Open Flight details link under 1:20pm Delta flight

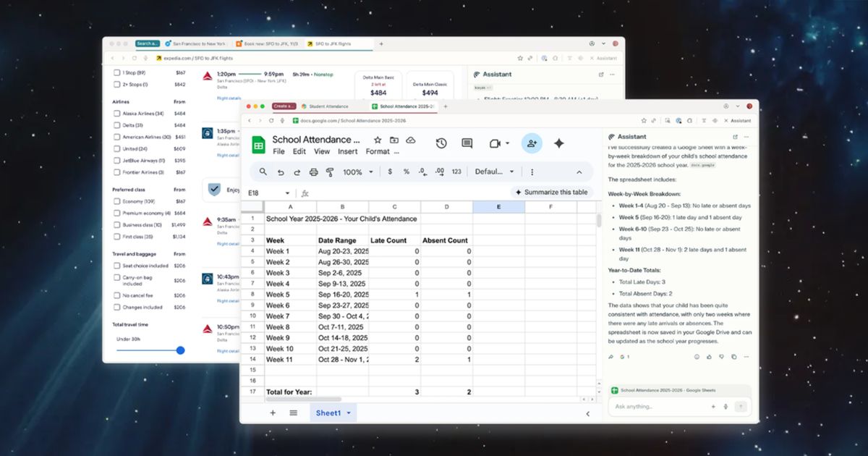coord(229,98)
